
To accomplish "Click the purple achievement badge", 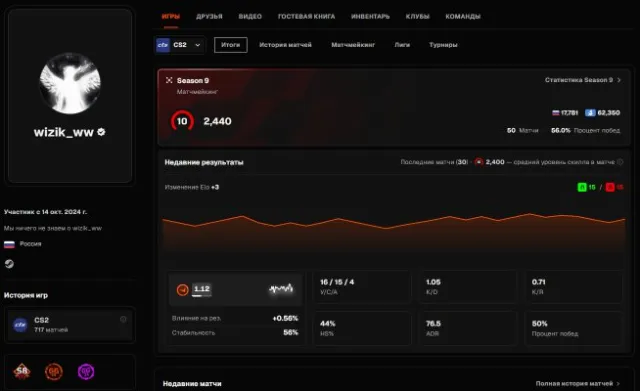I will [86, 371].
